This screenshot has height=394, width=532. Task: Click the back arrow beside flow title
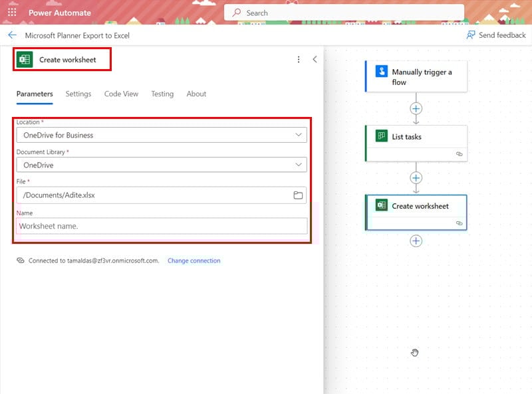point(12,35)
